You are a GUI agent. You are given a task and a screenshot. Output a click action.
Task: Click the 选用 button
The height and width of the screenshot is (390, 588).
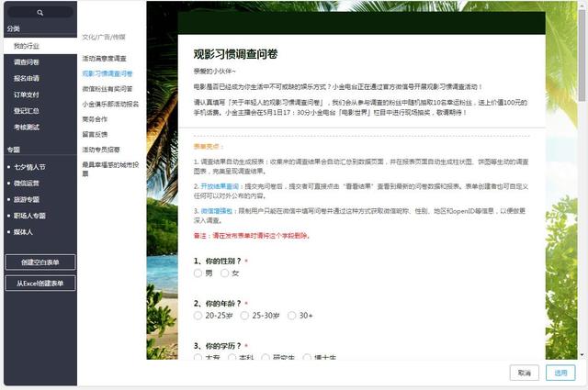click(560, 373)
